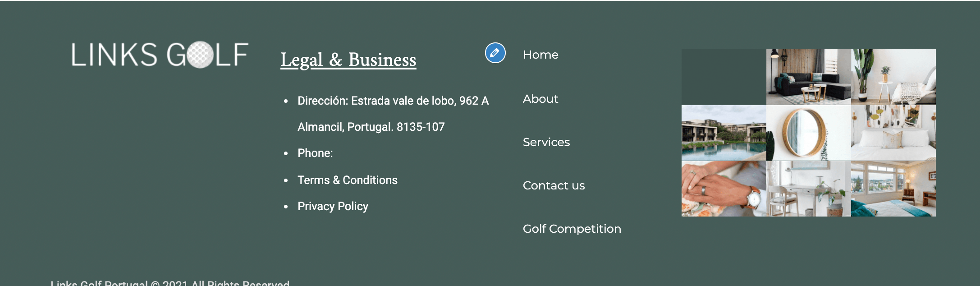Open Terms & Conditions
Screen dimensions: 980x286
point(348,180)
